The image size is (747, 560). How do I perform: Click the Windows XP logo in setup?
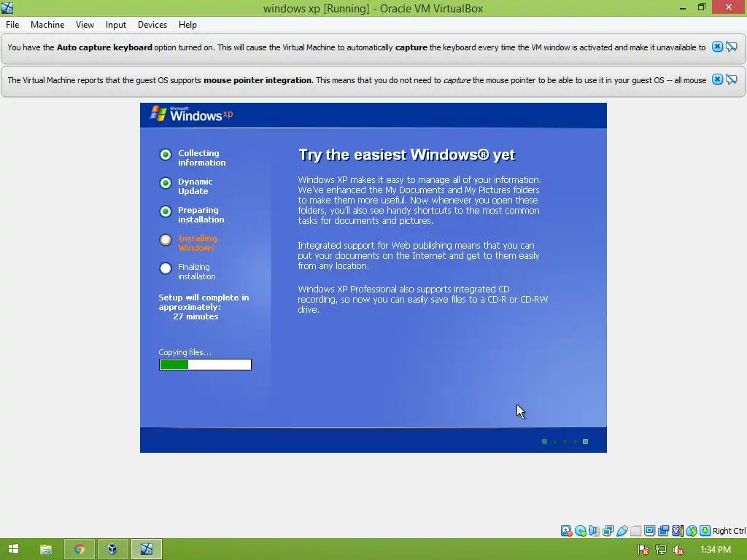[192, 114]
